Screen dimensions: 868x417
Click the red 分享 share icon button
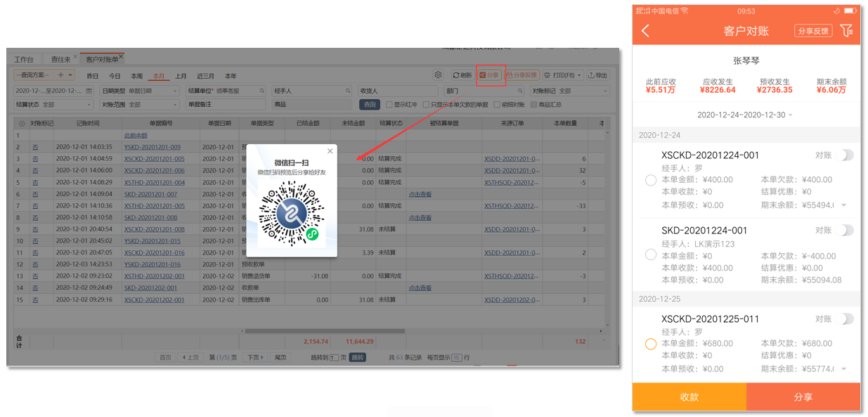point(489,75)
